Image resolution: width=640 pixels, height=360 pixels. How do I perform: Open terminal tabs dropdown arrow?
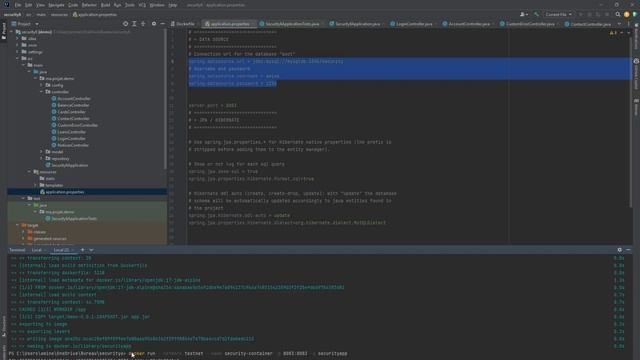click(x=91, y=250)
